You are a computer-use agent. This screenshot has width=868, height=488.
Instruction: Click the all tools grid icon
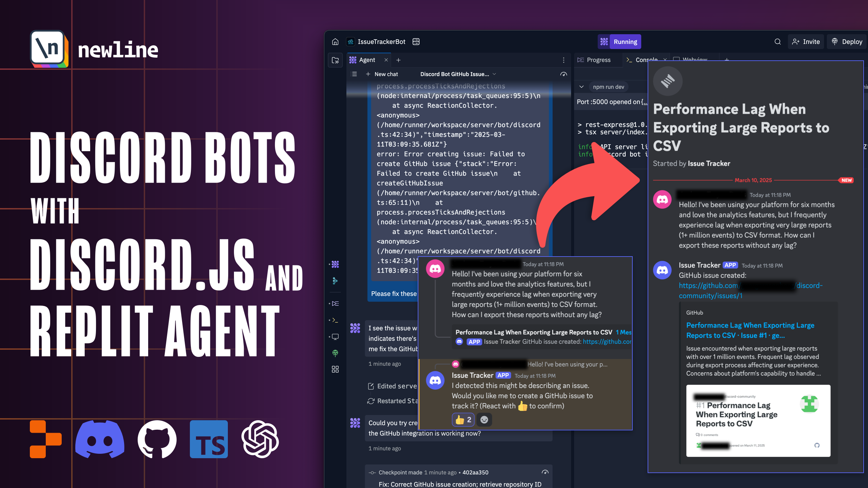(335, 369)
